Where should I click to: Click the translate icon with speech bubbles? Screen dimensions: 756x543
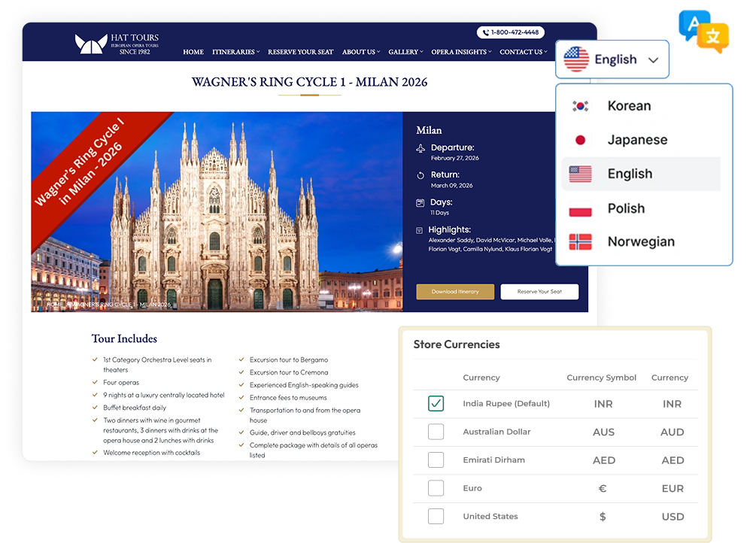pyautogui.click(x=703, y=32)
